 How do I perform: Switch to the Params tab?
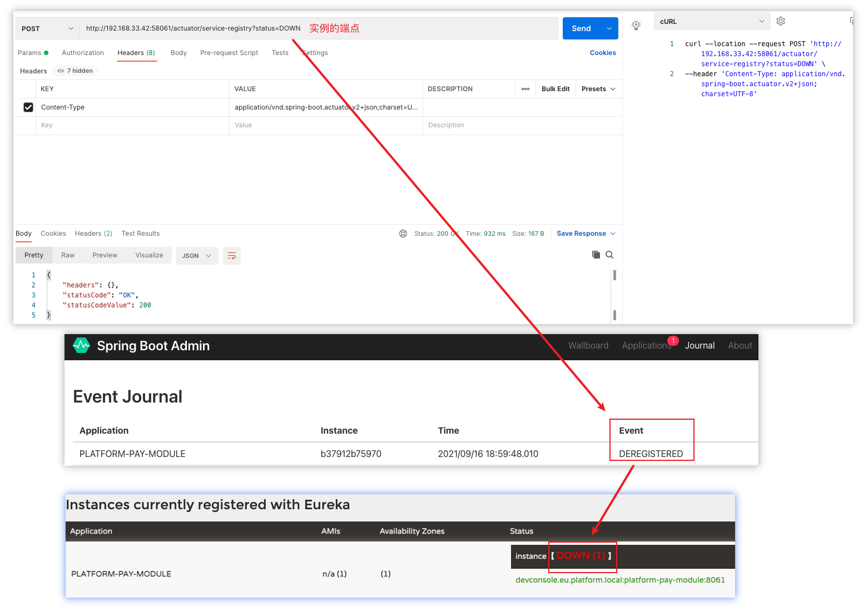tap(33, 53)
